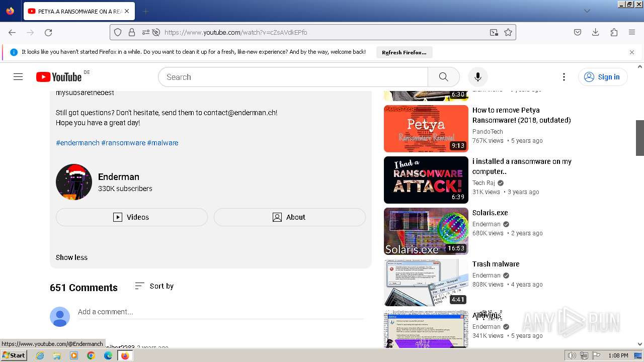Go back with the browser back arrow
The width and height of the screenshot is (644, 362).
(12, 32)
